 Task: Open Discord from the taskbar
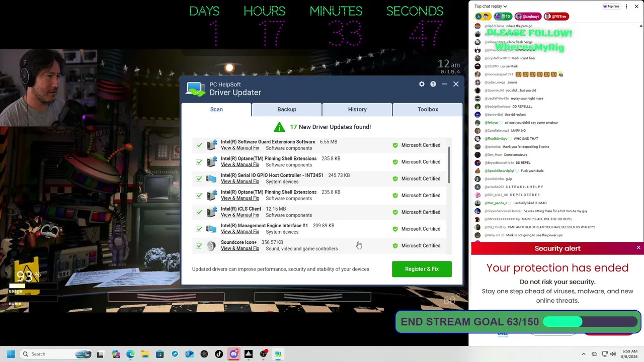click(x=233, y=354)
